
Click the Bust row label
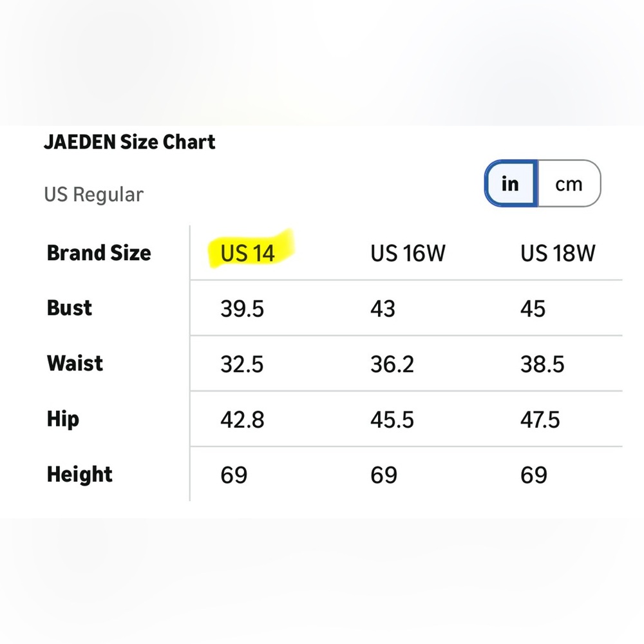pyautogui.click(x=70, y=308)
